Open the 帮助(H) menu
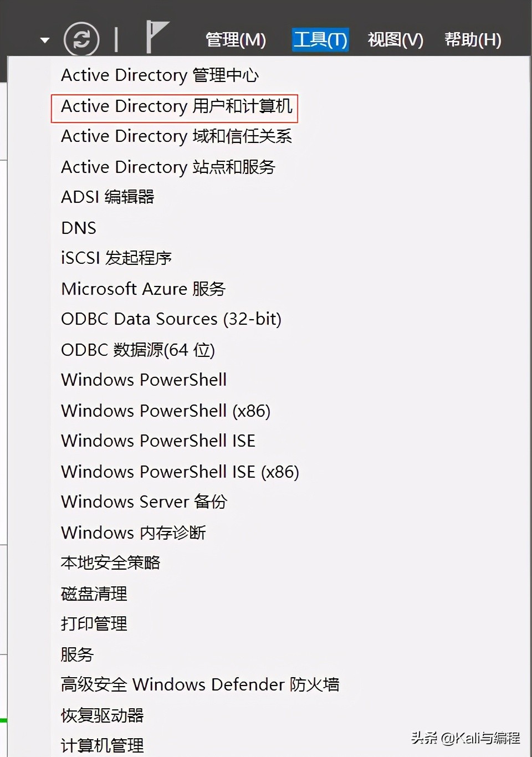532x757 pixels. [x=473, y=40]
